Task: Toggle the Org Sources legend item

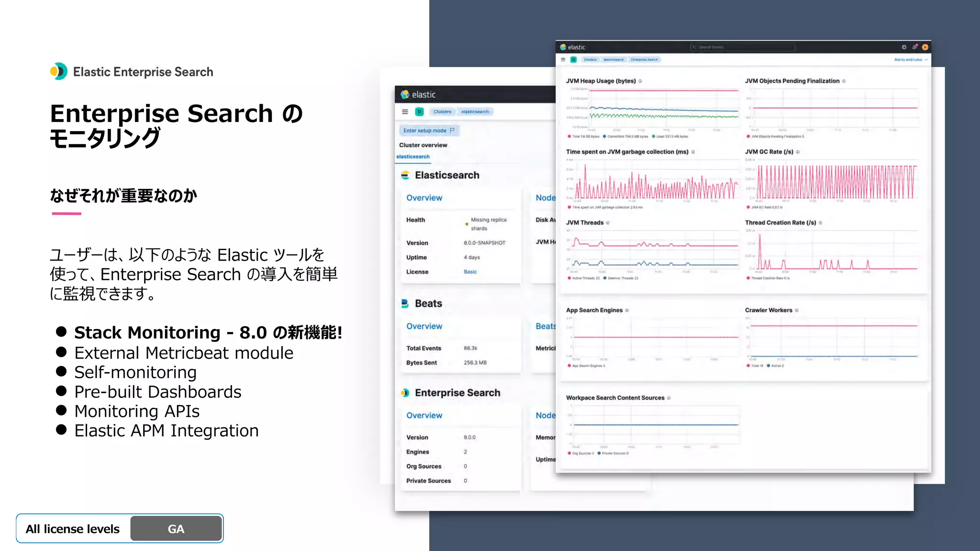Action: 581,453
